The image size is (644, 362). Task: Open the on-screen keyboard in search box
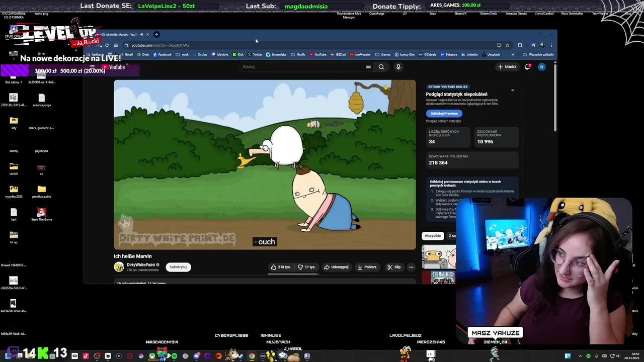[x=368, y=67]
